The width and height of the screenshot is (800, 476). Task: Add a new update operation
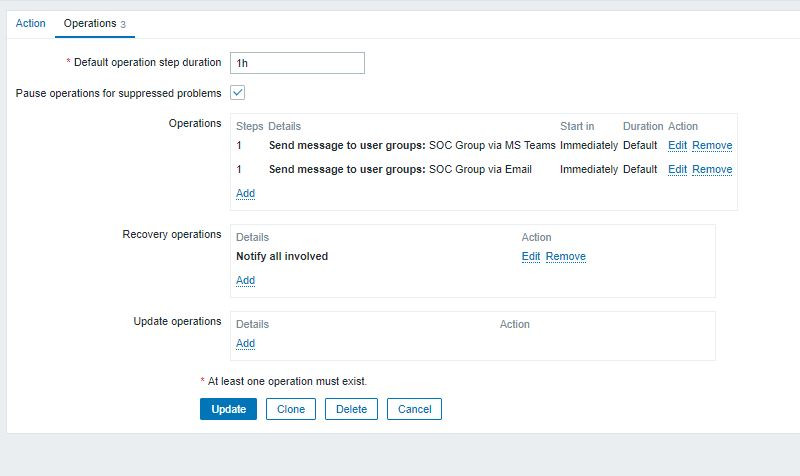point(245,343)
